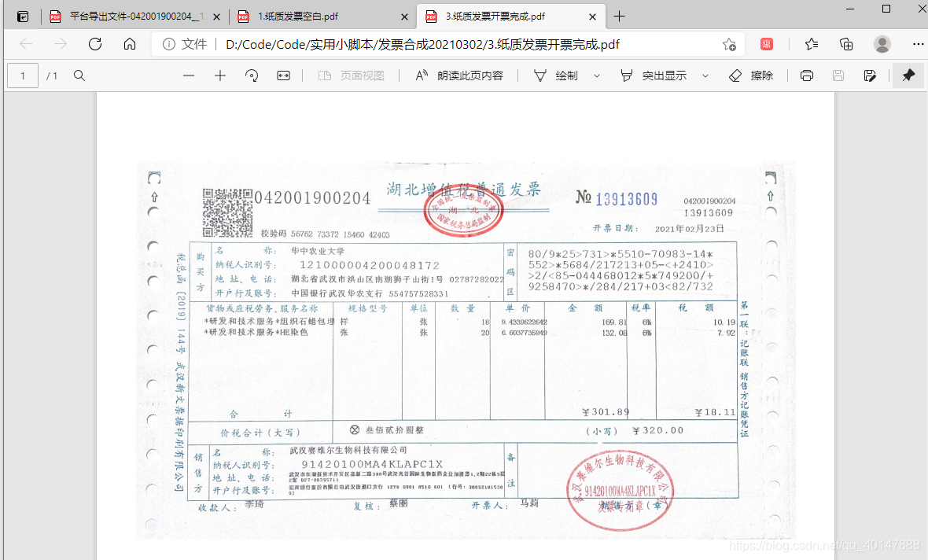The width and height of the screenshot is (928, 560).
Task: Click the save icon in PDF toolbar
Action: click(838, 76)
